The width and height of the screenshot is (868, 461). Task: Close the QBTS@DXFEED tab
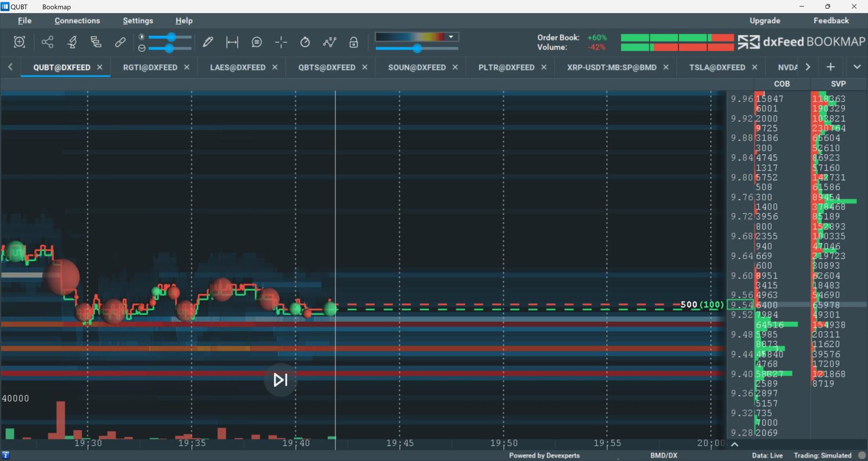[365, 67]
